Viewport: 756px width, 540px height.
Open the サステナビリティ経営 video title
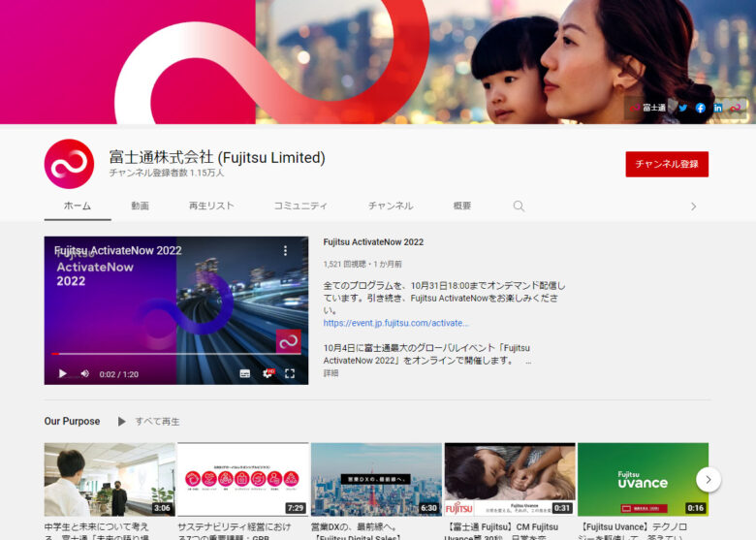click(235, 531)
